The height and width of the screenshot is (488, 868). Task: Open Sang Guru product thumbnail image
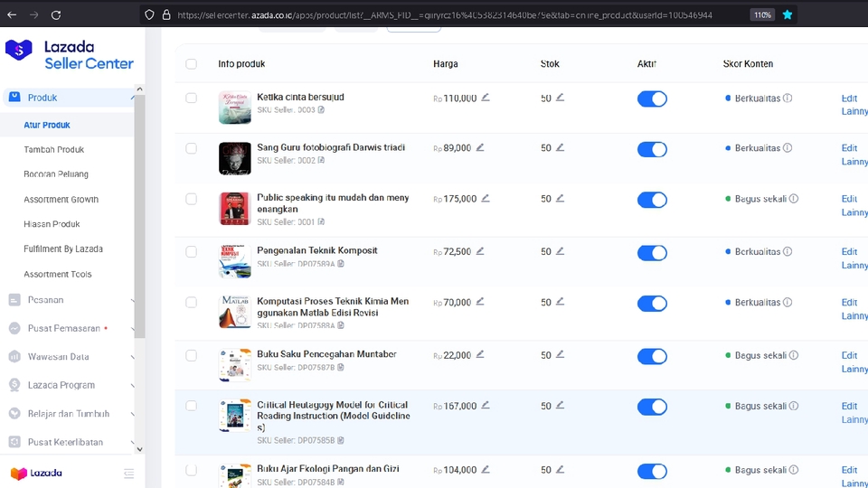click(x=235, y=158)
